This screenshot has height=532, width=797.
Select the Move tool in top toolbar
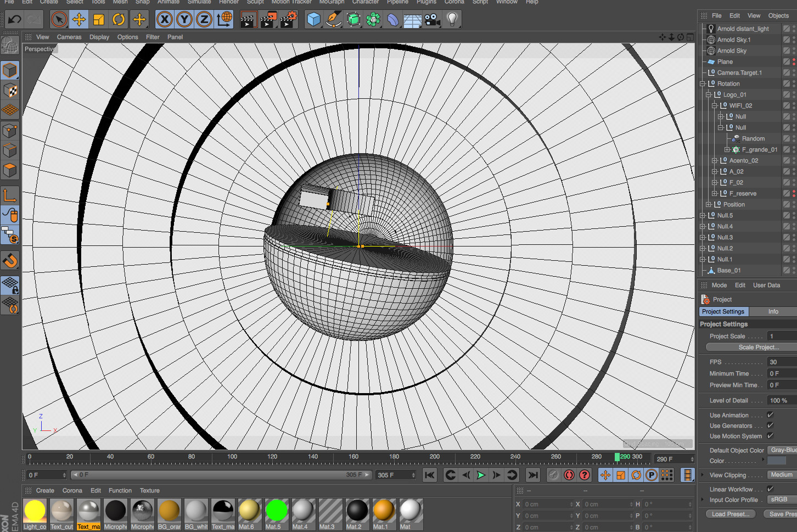pyautogui.click(x=79, y=20)
